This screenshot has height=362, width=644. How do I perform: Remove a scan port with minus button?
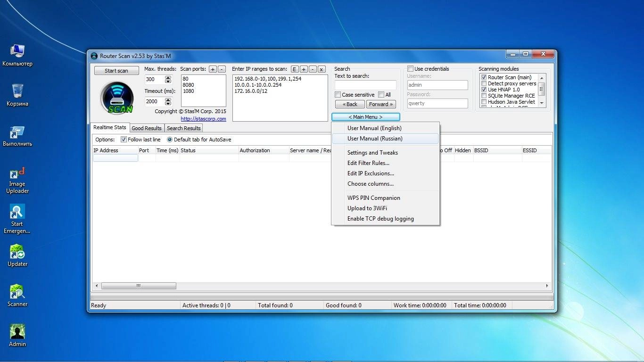point(222,69)
